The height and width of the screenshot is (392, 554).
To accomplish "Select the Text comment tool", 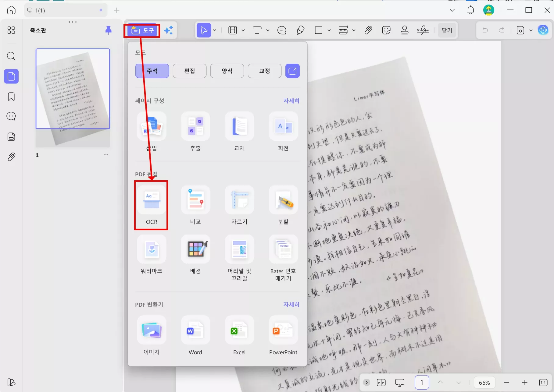I will tap(257, 30).
